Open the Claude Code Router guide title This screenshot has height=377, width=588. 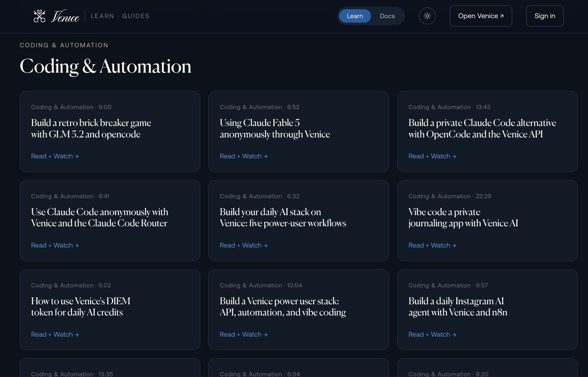tap(99, 217)
